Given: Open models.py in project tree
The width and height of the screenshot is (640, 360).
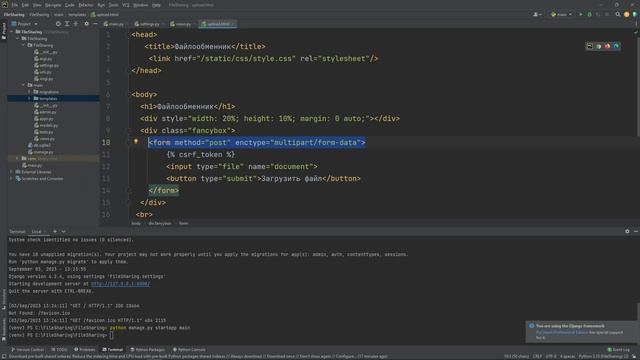Looking at the screenshot, I should click(x=46, y=125).
